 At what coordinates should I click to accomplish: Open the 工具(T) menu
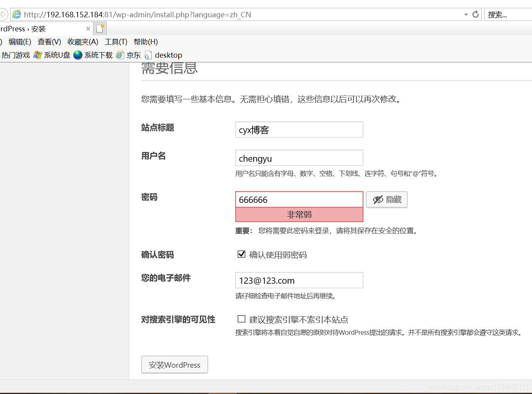click(116, 42)
